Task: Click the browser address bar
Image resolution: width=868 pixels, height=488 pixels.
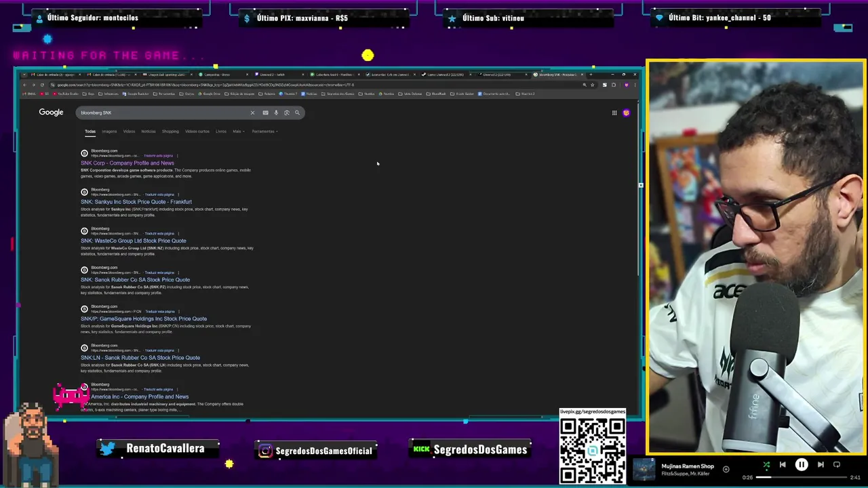Action: (319, 85)
